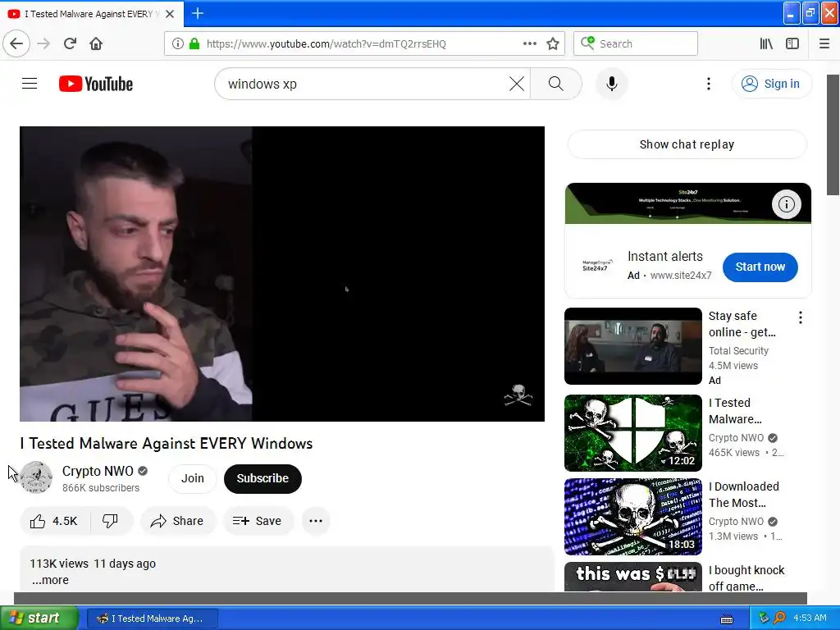Click the Join button

point(192,478)
